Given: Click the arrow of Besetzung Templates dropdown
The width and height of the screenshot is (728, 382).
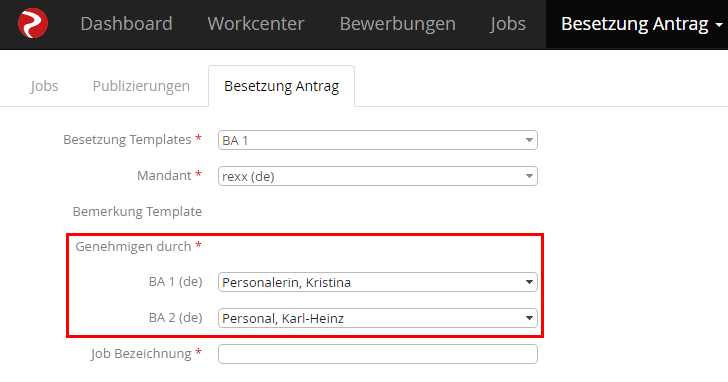Looking at the screenshot, I should click(x=529, y=140).
